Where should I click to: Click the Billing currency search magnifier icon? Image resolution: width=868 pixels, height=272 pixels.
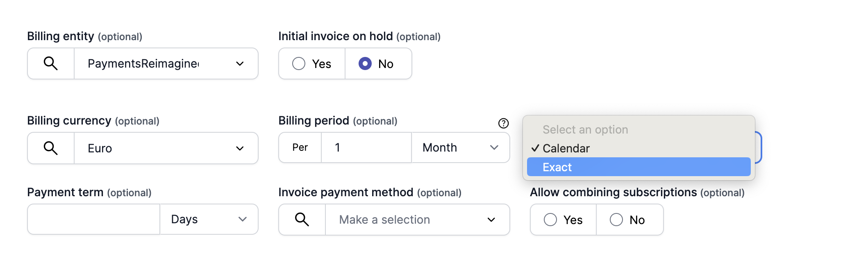click(51, 148)
